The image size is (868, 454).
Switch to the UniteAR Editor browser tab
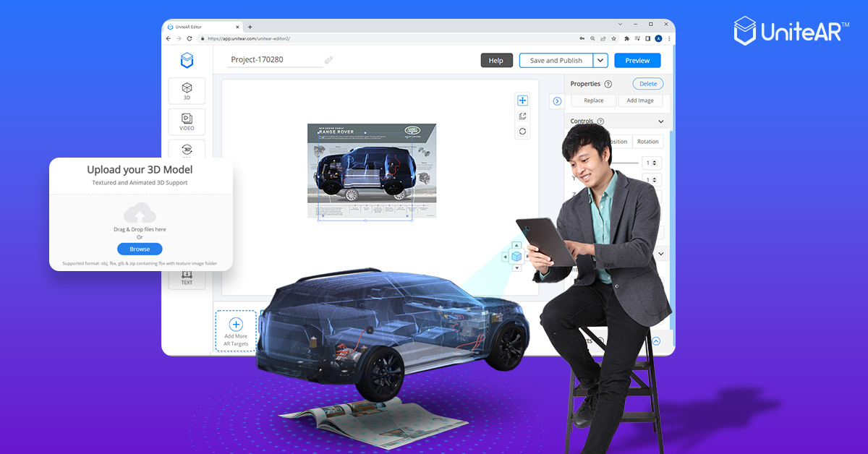click(203, 27)
